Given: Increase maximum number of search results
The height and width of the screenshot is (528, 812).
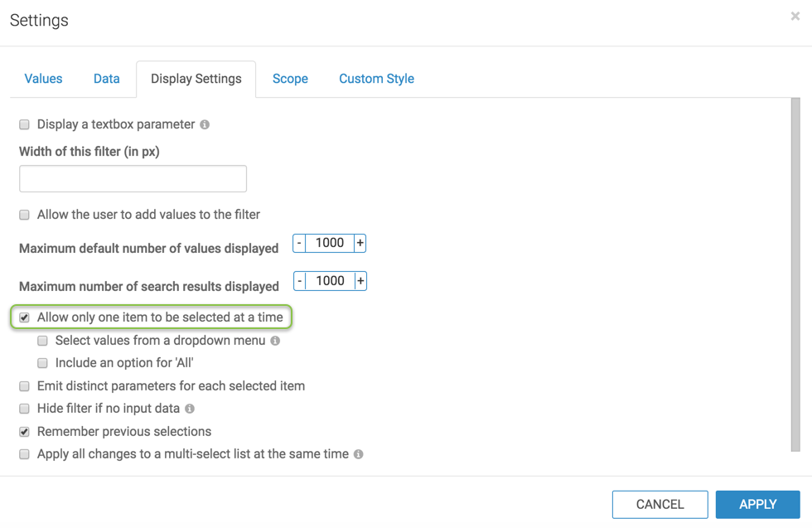Looking at the screenshot, I should (360, 281).
